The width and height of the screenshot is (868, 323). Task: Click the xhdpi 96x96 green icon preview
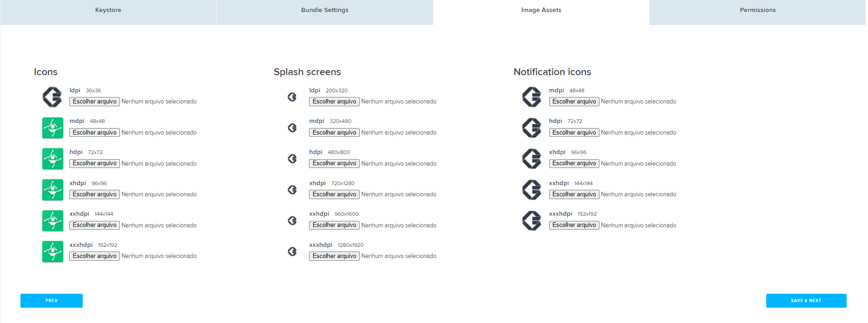[x=53, y=190]
